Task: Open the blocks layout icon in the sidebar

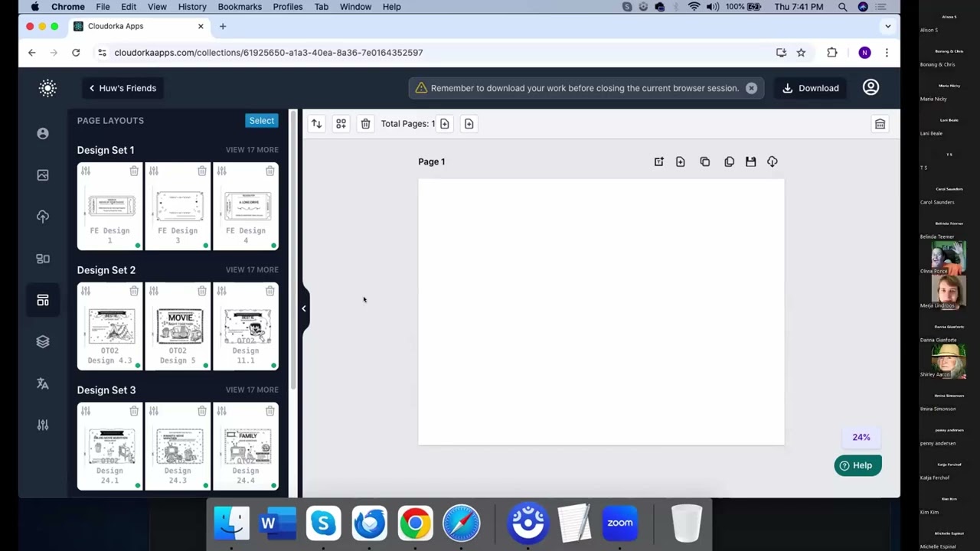Action: coord(43,259)
